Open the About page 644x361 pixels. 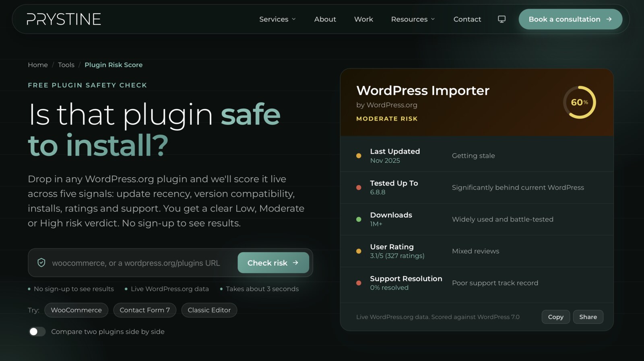[325, 19]
